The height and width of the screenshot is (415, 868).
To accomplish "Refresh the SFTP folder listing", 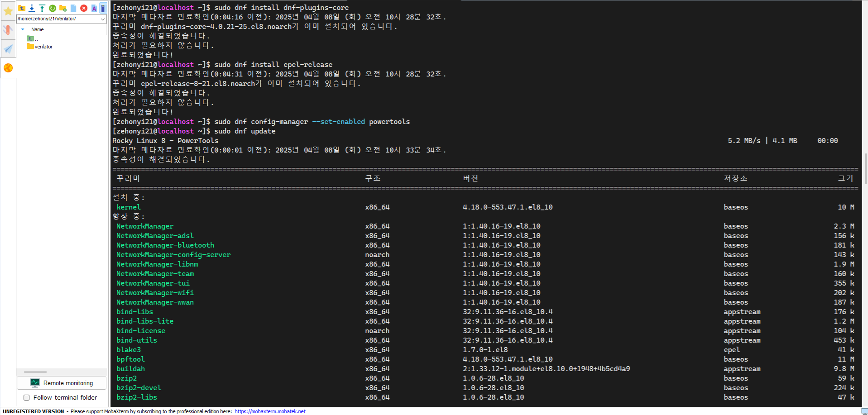I will 53,8.
